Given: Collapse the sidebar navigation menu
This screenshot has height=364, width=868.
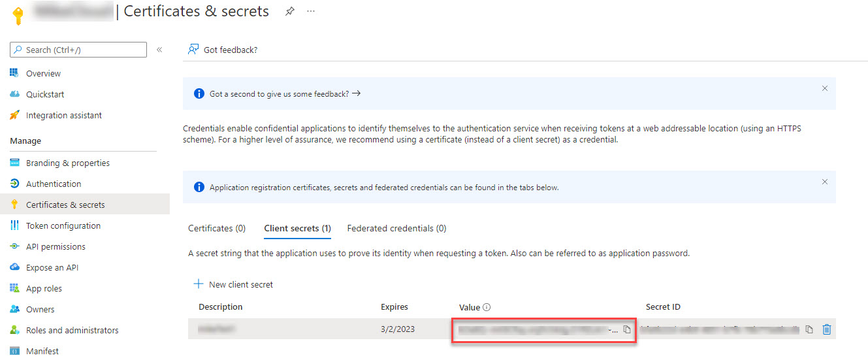Looking at the screenshot, I should (x=159, y=50).
